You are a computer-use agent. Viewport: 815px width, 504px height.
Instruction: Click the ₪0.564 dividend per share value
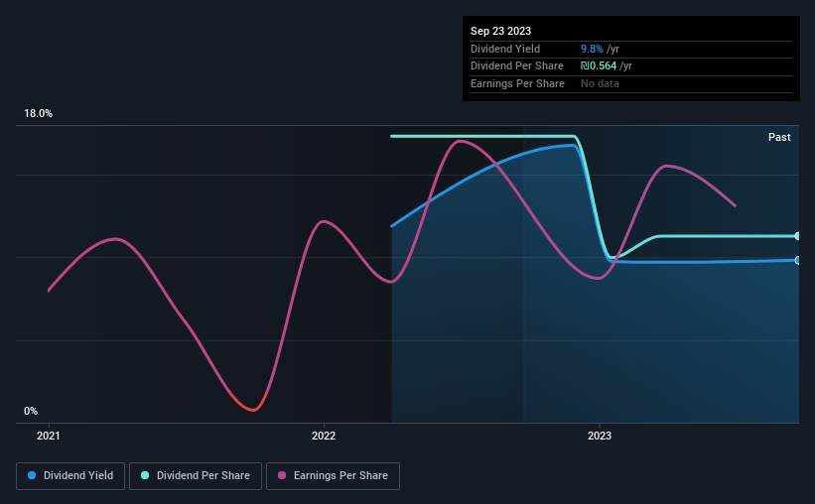[x=599, y=66]
